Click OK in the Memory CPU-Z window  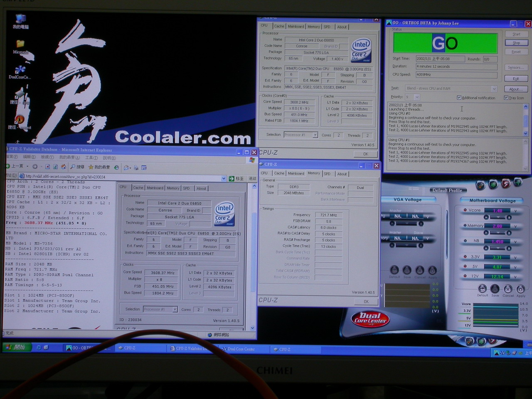click(366, 301)
